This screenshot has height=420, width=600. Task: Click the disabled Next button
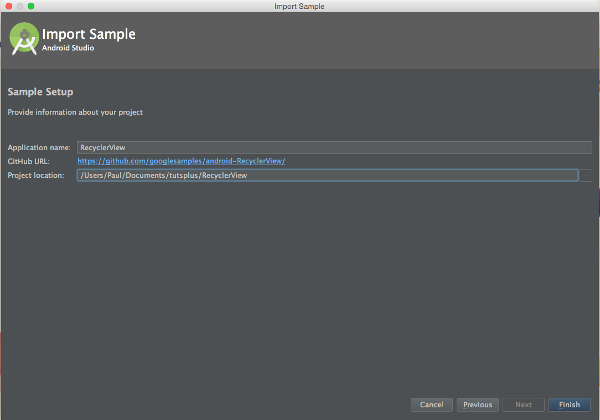[x=523, y=404]
